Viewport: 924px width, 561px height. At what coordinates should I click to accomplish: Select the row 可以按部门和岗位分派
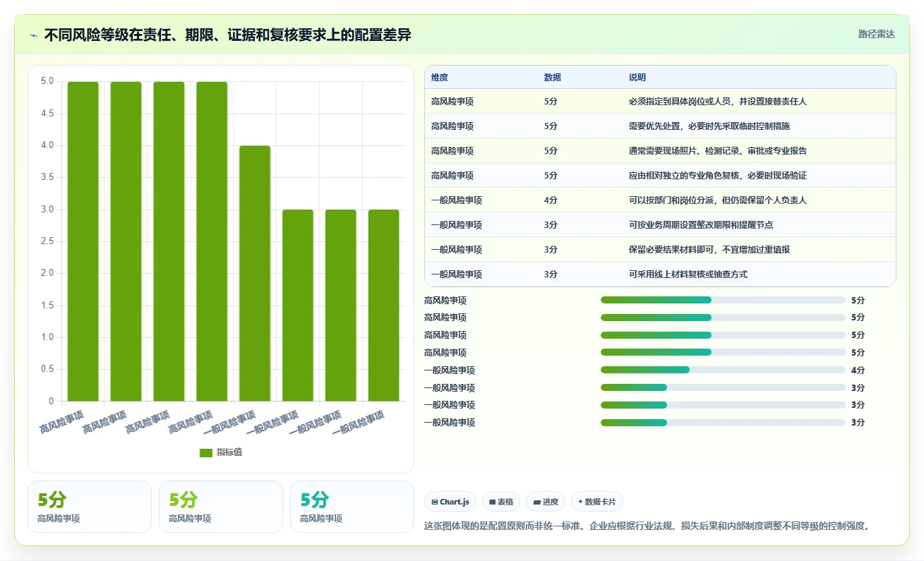660,200
